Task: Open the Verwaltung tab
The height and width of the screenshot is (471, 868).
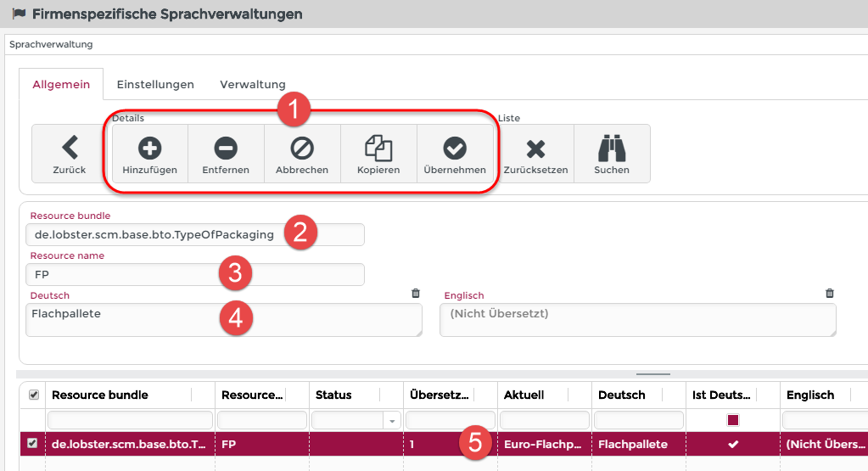Action: [x=252, y=85]
